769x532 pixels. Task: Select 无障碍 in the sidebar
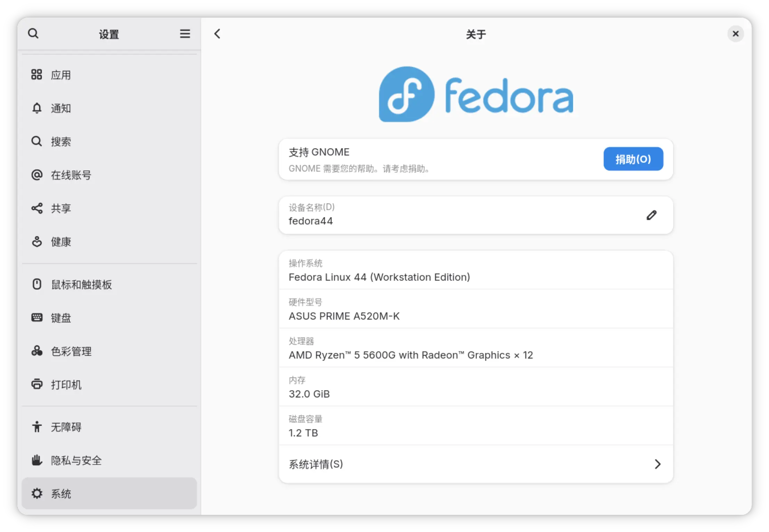[109, 427]
